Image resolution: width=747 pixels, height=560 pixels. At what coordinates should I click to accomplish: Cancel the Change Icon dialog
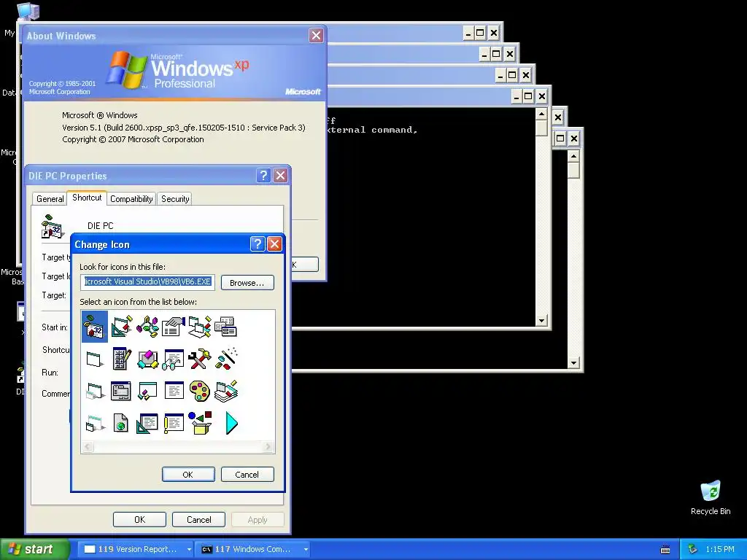(247, 474)
